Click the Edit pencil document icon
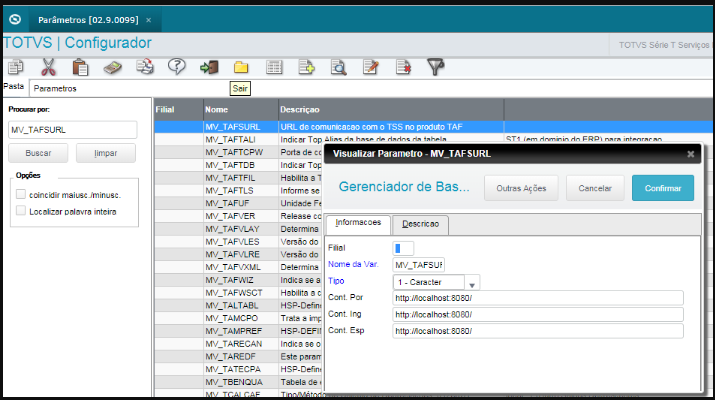715x400 pixels. [x=371, y=68]
